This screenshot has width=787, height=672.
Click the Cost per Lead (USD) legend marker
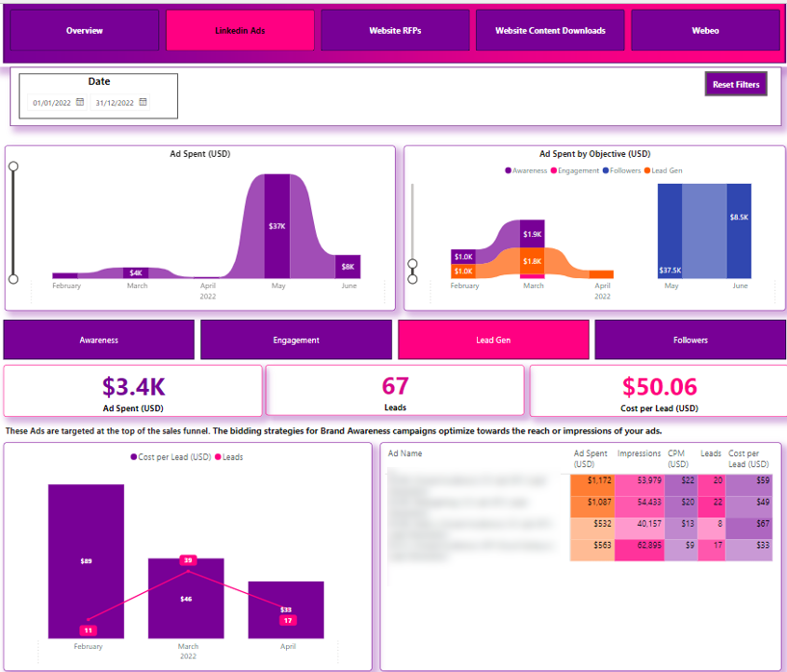click(133, 457)
